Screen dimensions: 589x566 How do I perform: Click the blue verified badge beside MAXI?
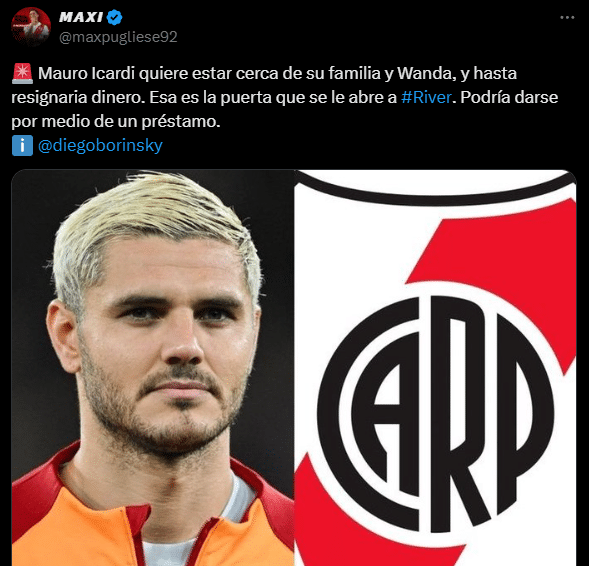[114, 17]
